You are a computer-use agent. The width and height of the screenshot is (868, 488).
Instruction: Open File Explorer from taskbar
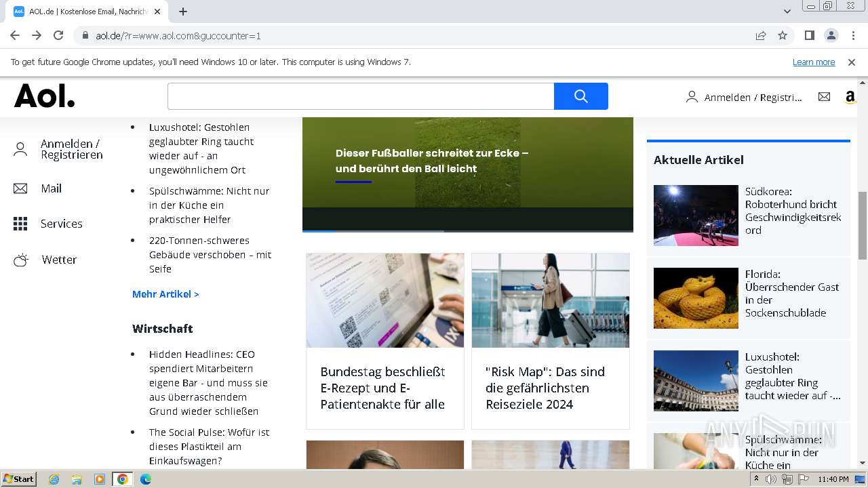tap(77, 479)
